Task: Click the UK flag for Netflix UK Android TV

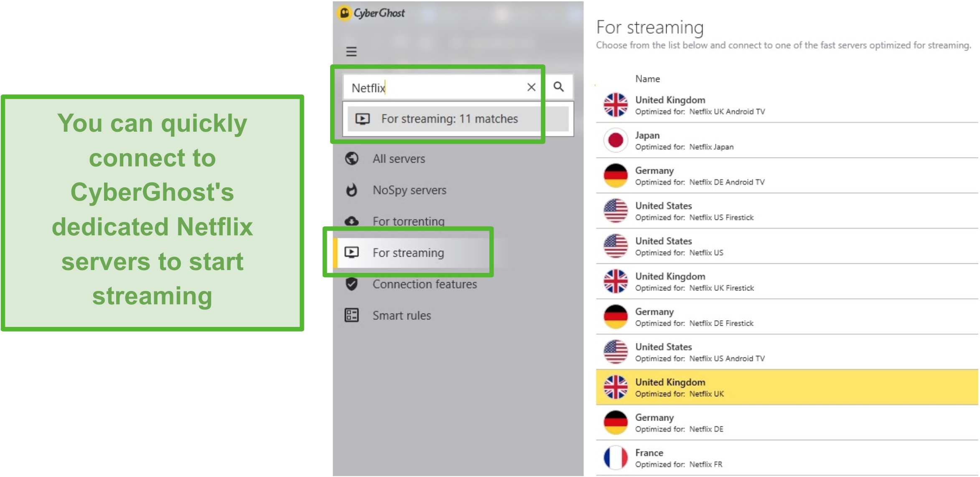Action: 616,105
